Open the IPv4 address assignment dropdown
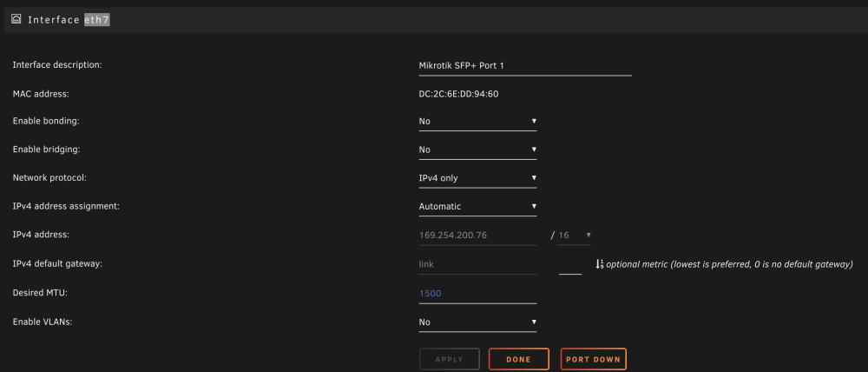Viewport: 868px width, 372px height. (x=477, y=207)
